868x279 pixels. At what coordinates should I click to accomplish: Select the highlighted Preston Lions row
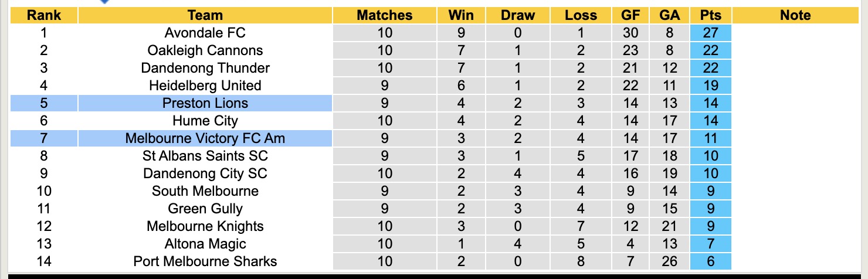(205, 103)
